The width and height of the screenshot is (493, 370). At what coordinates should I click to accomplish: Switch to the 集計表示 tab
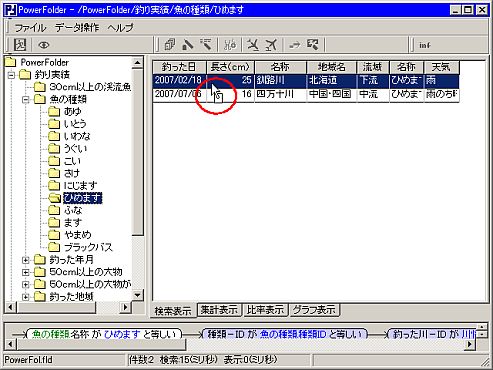(x=219, y=310)
